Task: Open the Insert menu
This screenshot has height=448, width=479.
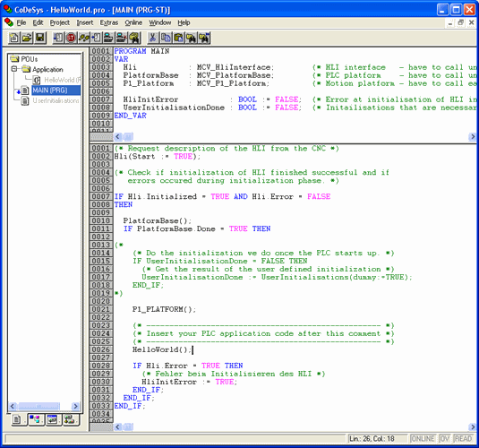Action: 85,22
